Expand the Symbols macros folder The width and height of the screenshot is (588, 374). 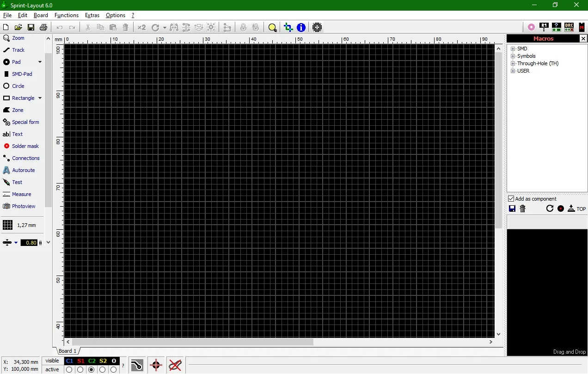click(513, 56)
